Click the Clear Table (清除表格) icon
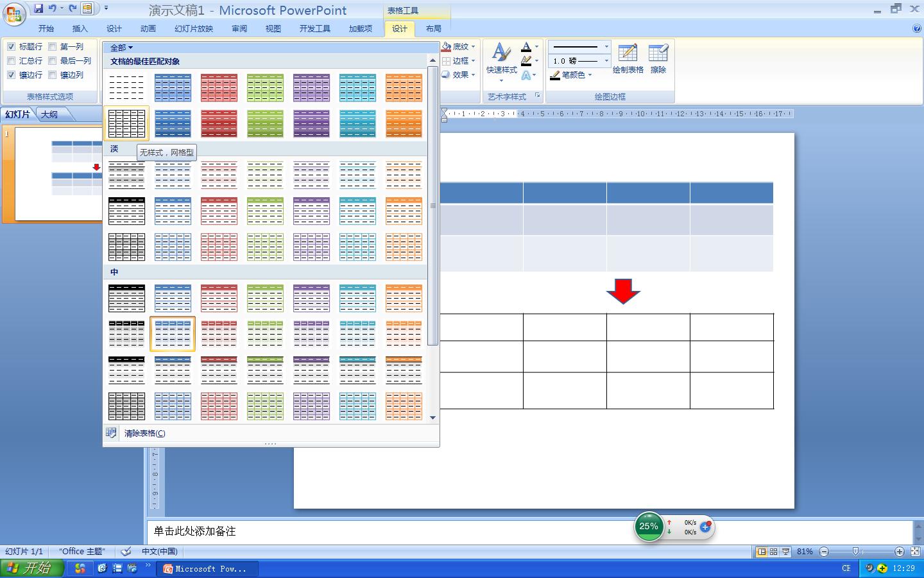Image resolution: width=924 pixels, height=578 pixels. tap(111, 433)
